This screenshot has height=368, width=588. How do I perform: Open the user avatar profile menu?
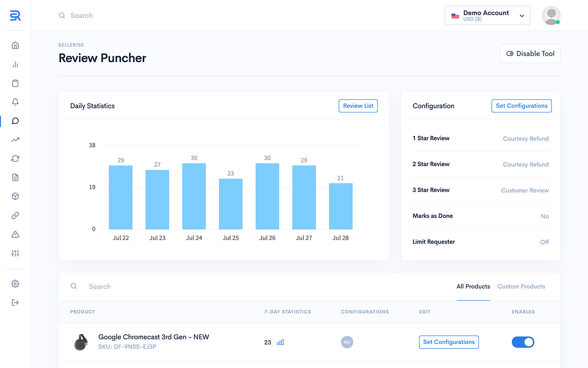(x=551, y=16)
